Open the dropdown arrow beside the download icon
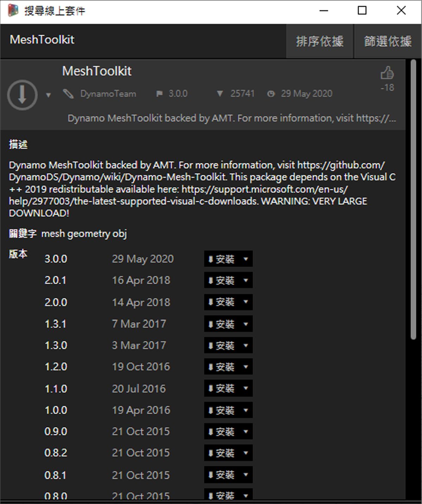Image resolution: width=422 pixels, height=504 pixels. [x=49, y=95]
